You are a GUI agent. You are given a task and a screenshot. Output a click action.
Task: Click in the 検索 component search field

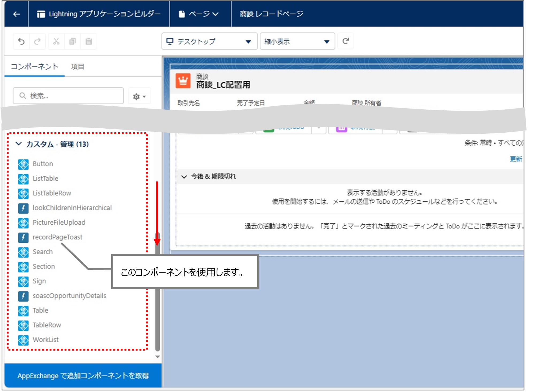click(x=68, y=96)
